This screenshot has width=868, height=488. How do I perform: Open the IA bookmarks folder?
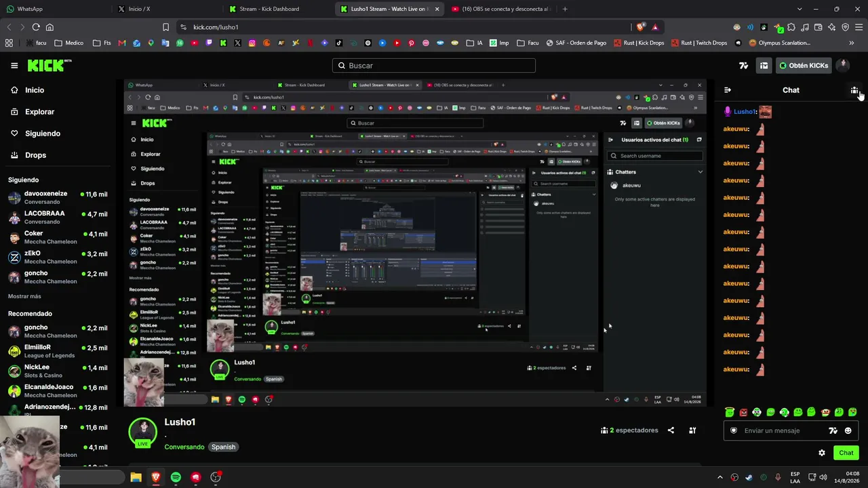(x=475, y=43)
